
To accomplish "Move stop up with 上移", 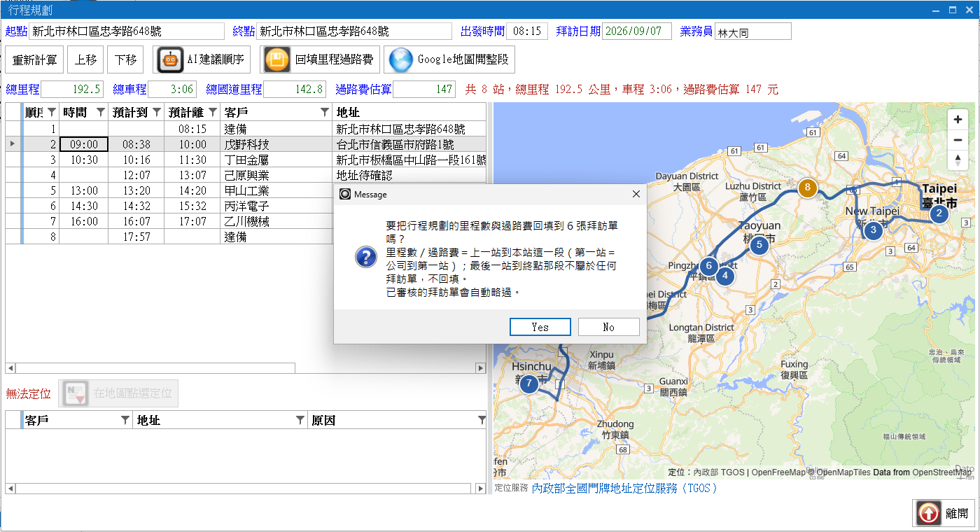I will pos(85,59).
